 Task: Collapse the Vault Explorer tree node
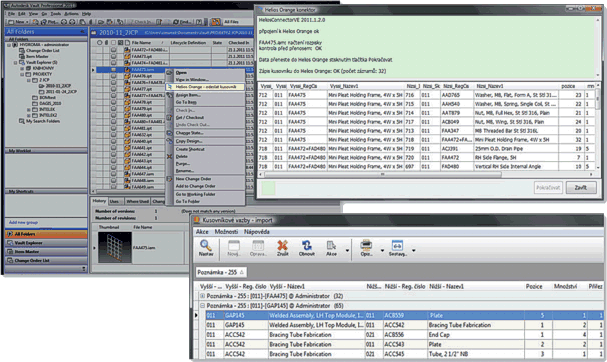(x=15, y=62)
